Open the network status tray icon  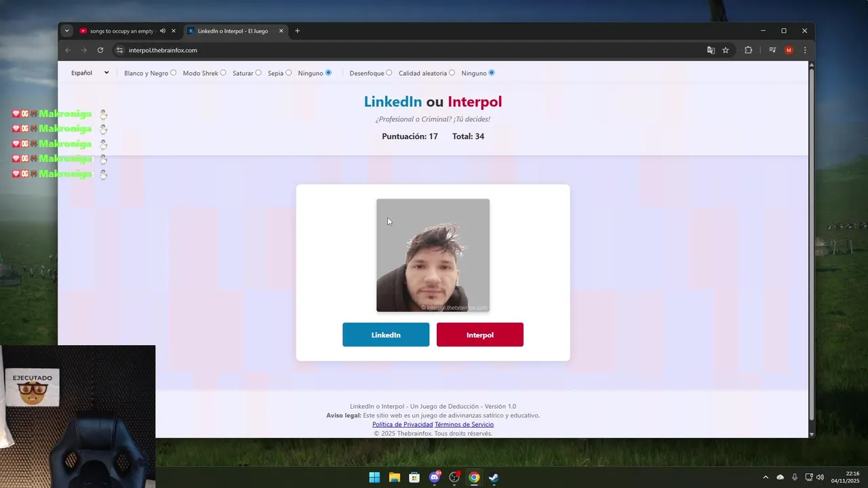coord(809,477)
